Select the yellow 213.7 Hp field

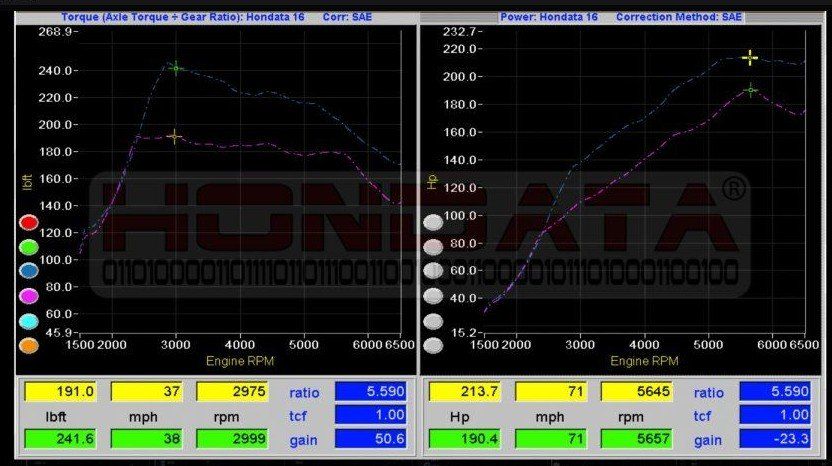point(464,392)
